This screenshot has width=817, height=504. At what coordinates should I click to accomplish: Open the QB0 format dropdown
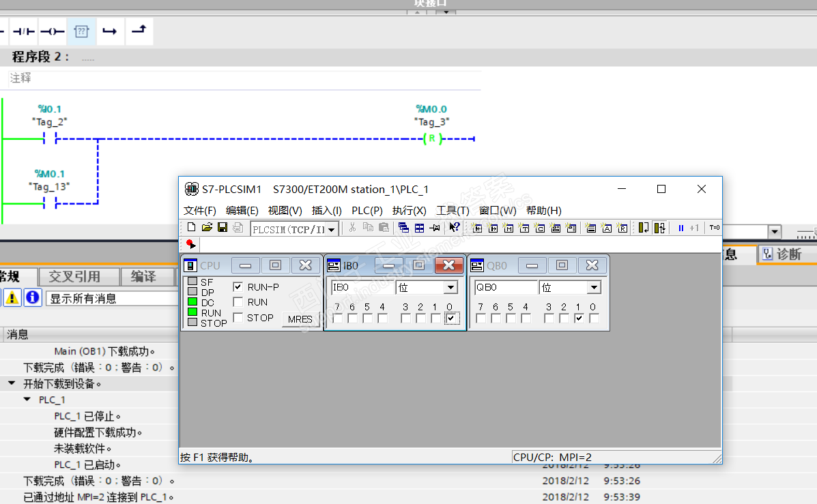pyautogui.click(x=594, y=287)
